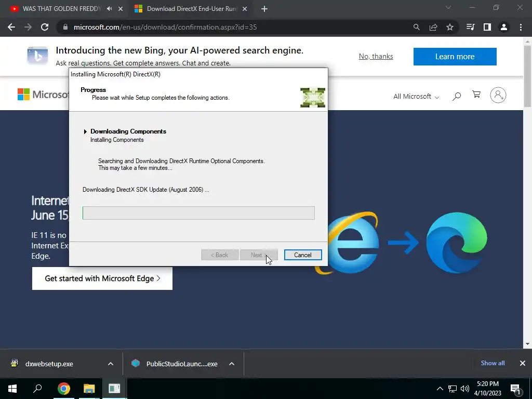This screenshot has height=399, width=532.
Task: Switch to Download DirectX End-User Runtime tab
Action: 192,9
